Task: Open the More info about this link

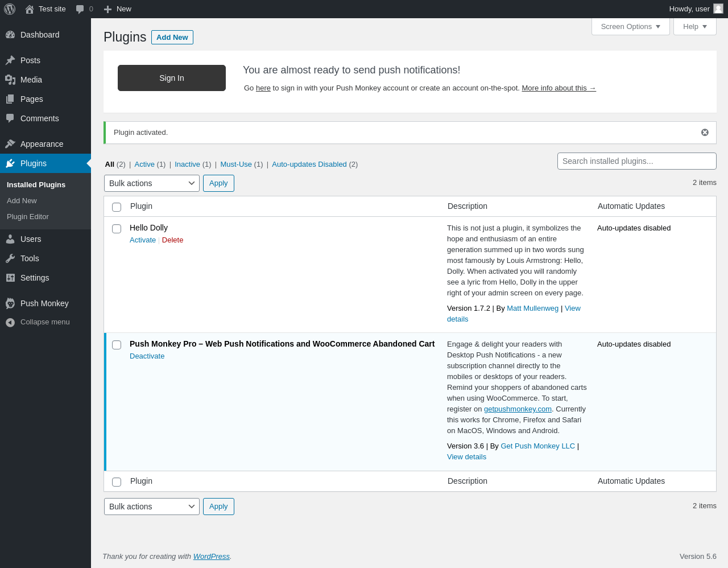Action: tap(559, 88)
